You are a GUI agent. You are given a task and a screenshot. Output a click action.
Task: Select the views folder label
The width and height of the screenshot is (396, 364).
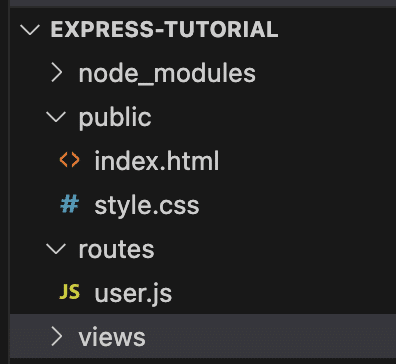click(x=112, y=337)
